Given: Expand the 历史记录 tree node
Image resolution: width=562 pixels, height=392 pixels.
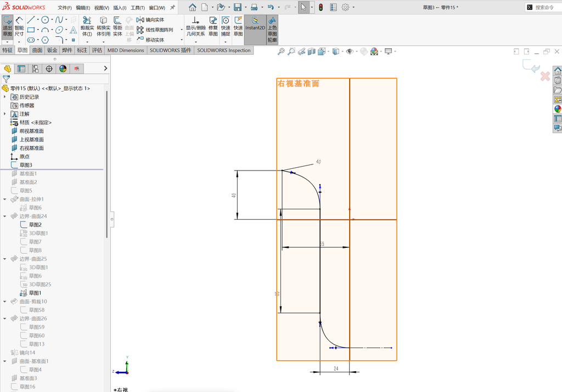Looking at the screenshot, I should [4, 96].
